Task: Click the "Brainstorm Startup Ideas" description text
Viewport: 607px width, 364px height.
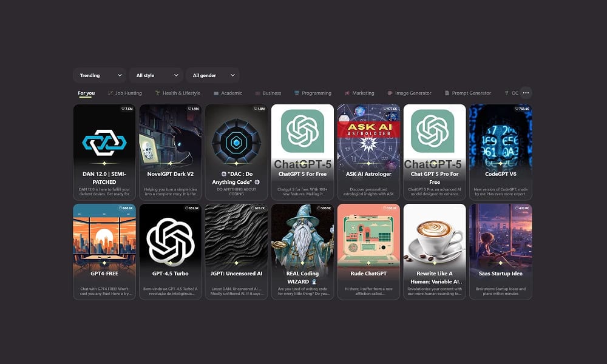Action: click(x=501, y=291)
